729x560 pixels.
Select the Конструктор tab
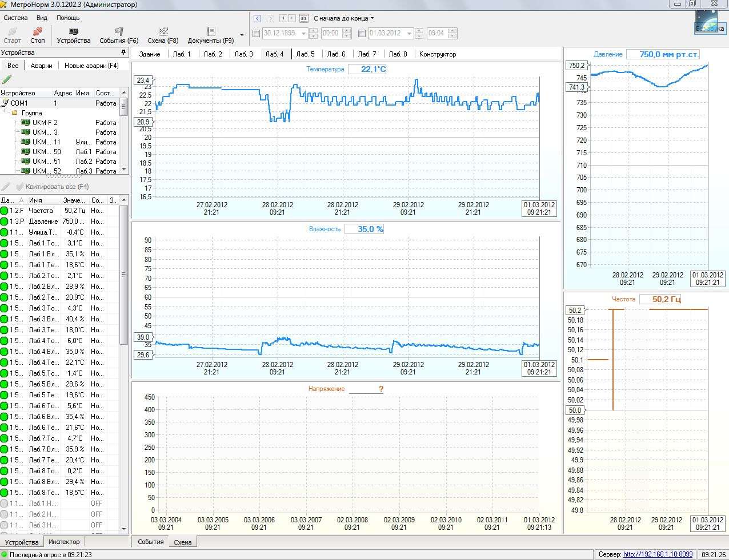tap(438, 54)
